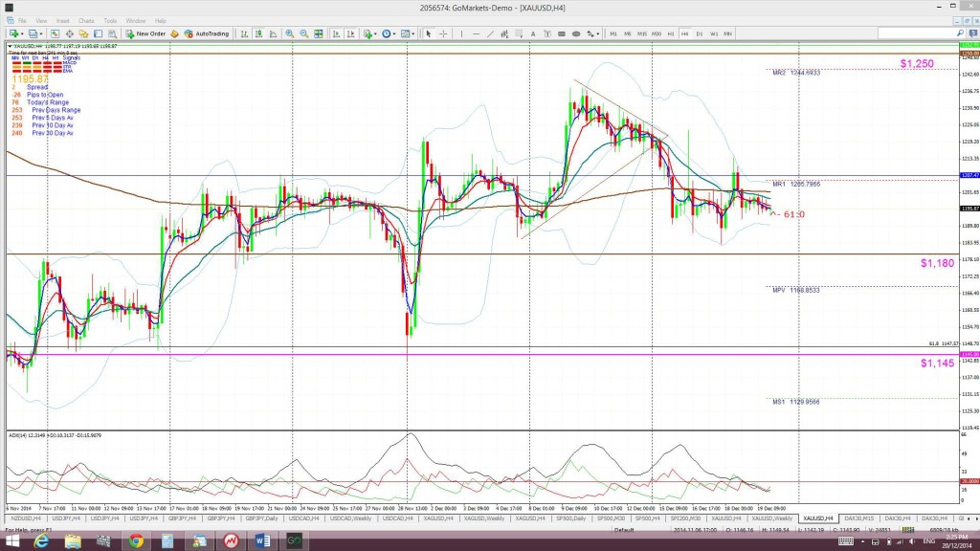Toggle chart auto scroll
This screenshot has height=551, width=980.
coord(336,33)
